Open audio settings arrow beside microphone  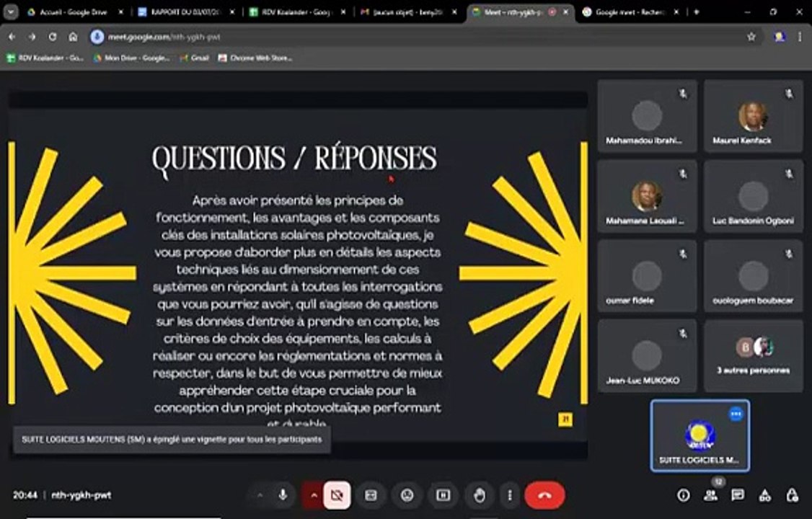[x=260, y=495]
